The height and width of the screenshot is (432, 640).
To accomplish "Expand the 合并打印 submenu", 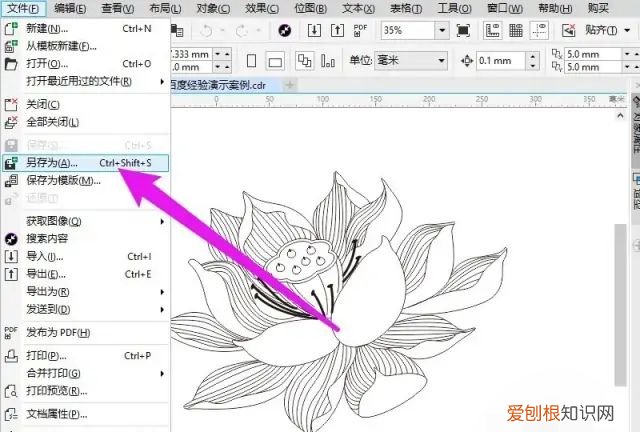I will tap(162, 373).
